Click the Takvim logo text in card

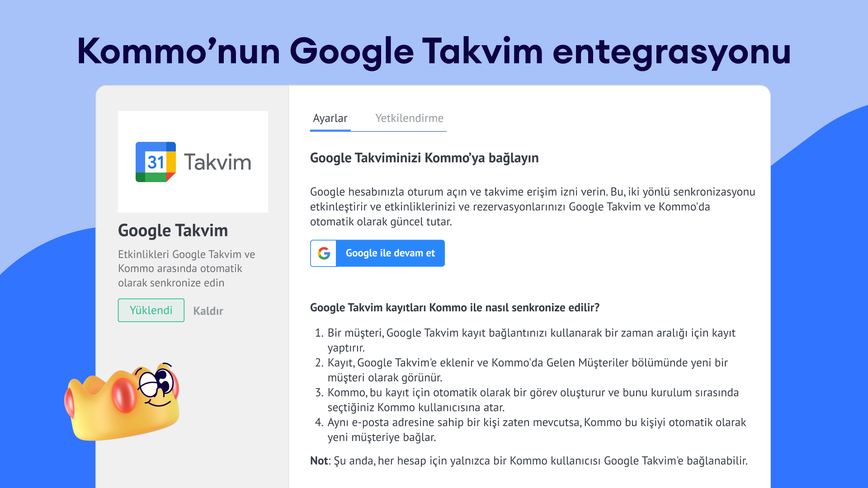click(x=217, y=162)
